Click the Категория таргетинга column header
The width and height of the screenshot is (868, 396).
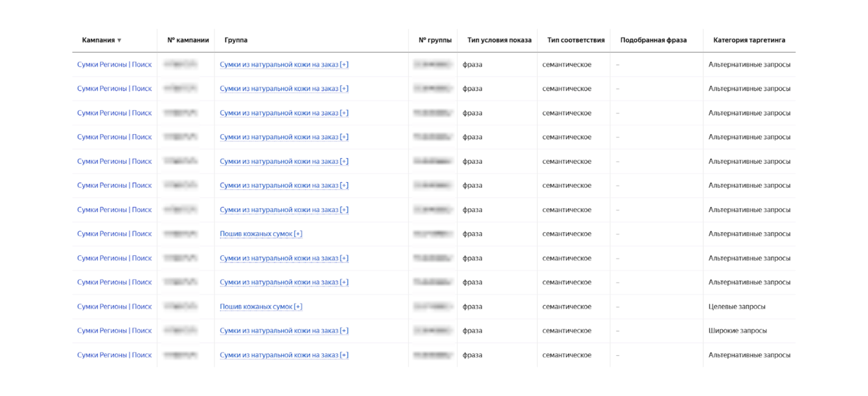pos(749,40)
